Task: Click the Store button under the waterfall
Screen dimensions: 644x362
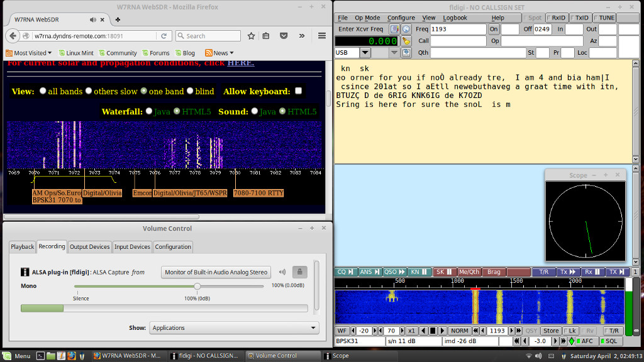Action: [x=551, y=331]
